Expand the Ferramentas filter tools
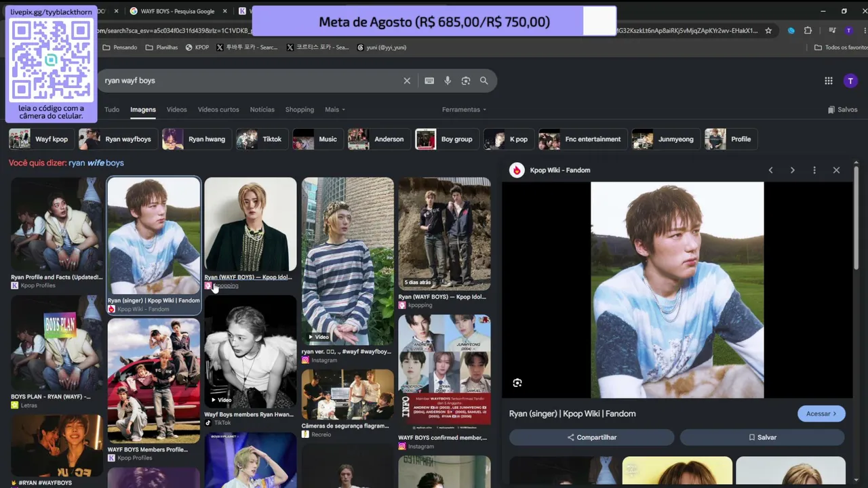Screen dimensions: 868x488 [465, 110]
